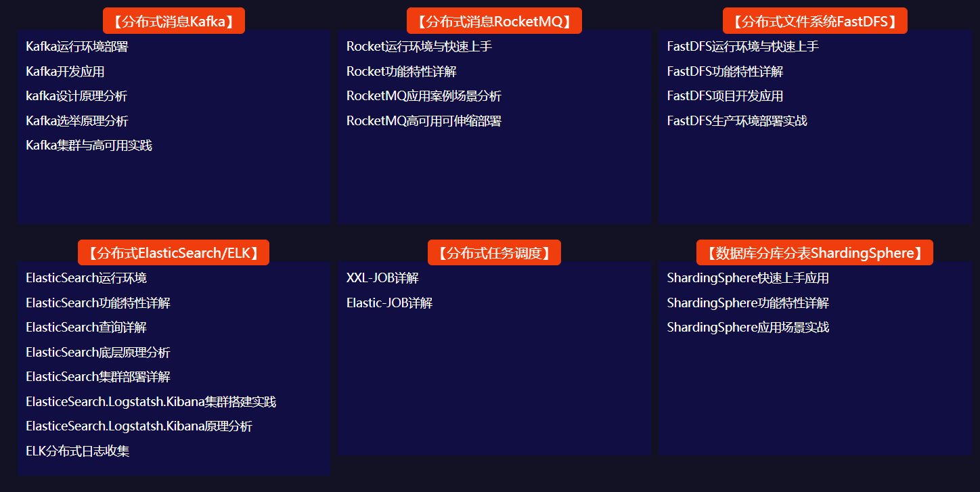The height and width of the screenshot is (492, 980).
Task: Click the 【分布式消息Kafka】 heading badge
Action: click(174, 21)
